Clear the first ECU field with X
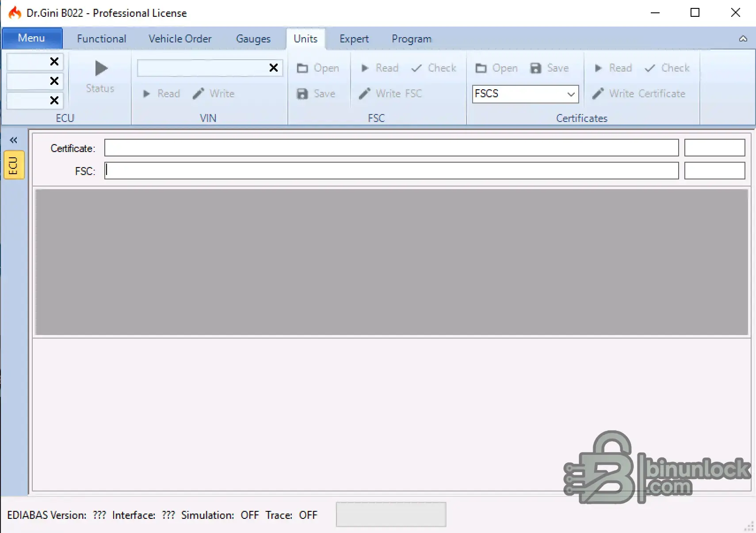Image resolution: width=756 pixels, height=533 pixels. tap(54, 62)
